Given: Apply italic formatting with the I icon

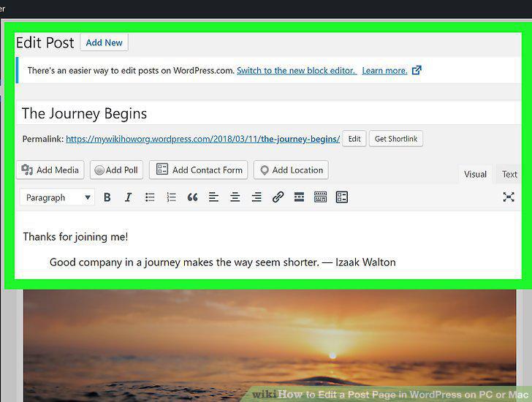Looking at the screenshot, I should (129, 197).
